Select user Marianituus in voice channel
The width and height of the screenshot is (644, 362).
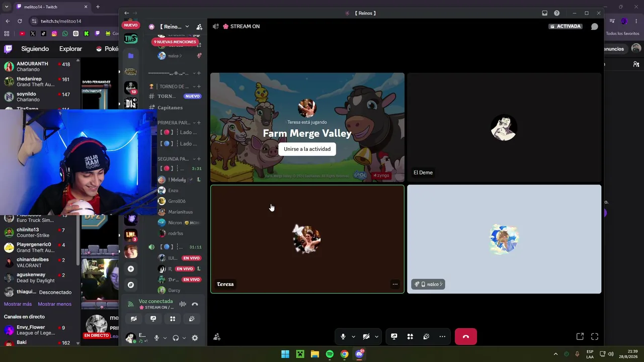(180, 212)
